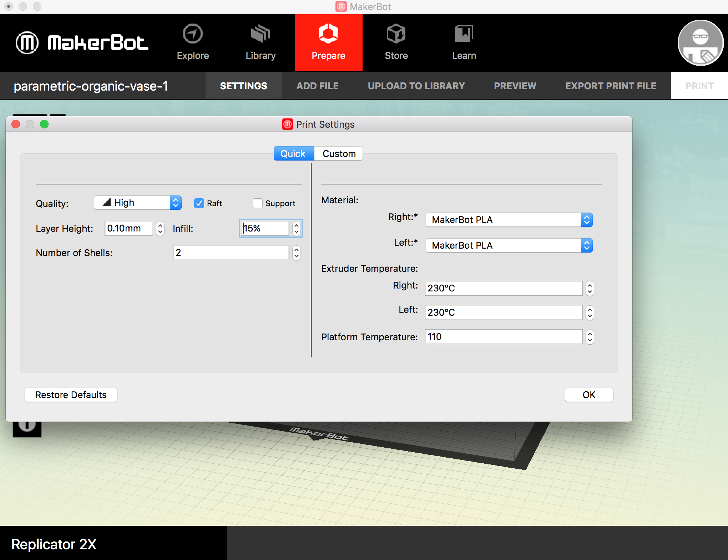The width and height of the screenshot is (728, 560).
Task: Toggle the Raft checkbox
Action: click(199, 203)
